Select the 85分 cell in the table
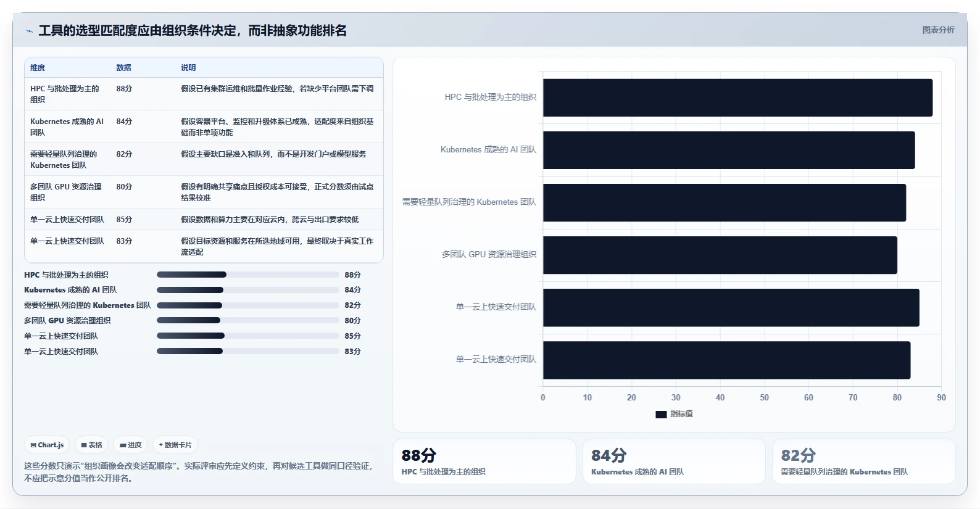The image size is (980, 509). pos(124,220)
